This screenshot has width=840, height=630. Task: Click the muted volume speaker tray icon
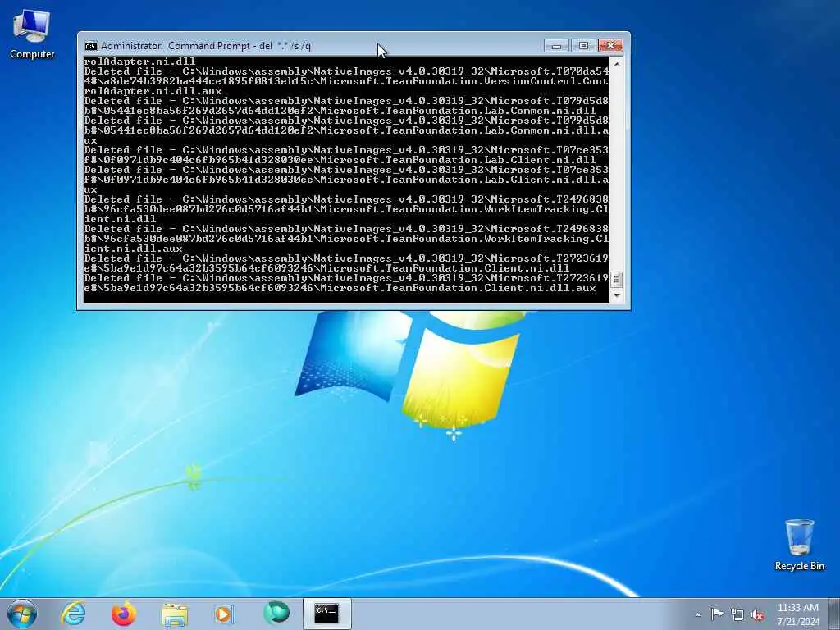pyautogui.click(x=757, y=614)
